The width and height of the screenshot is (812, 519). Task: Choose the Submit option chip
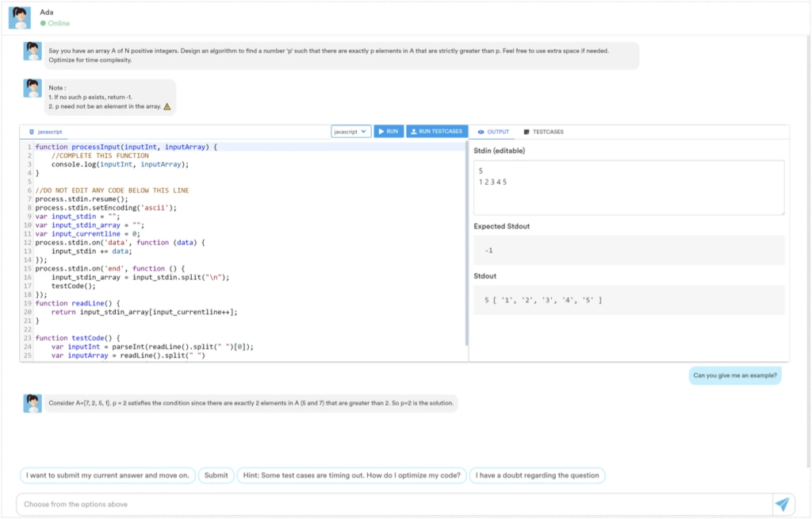216,475
